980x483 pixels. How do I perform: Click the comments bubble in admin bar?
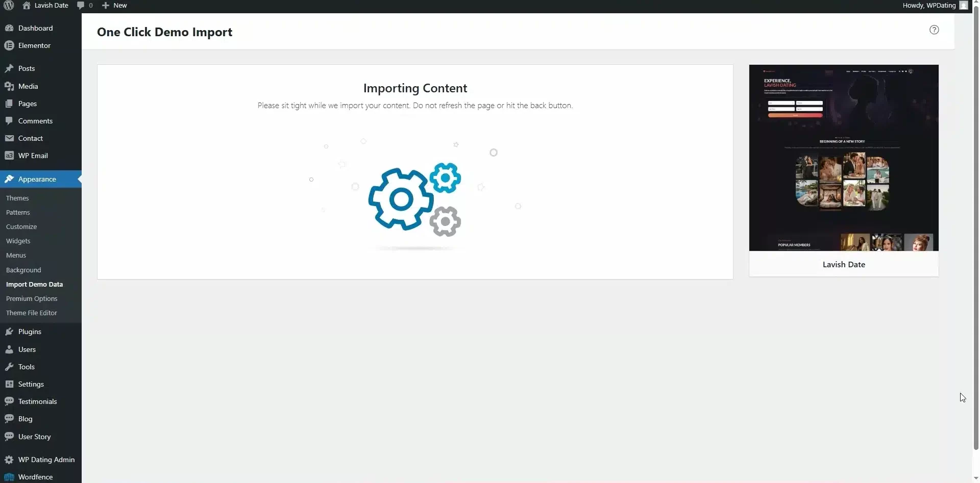point(84,6)
